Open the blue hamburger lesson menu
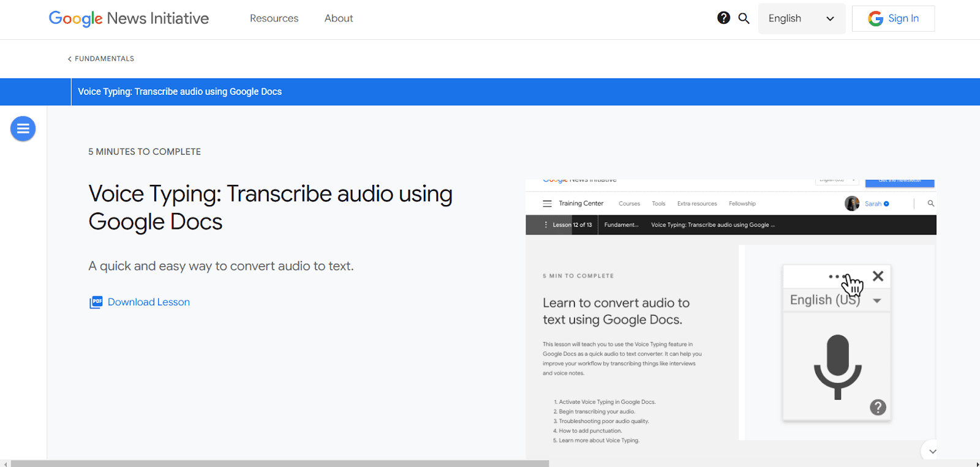 23,129
